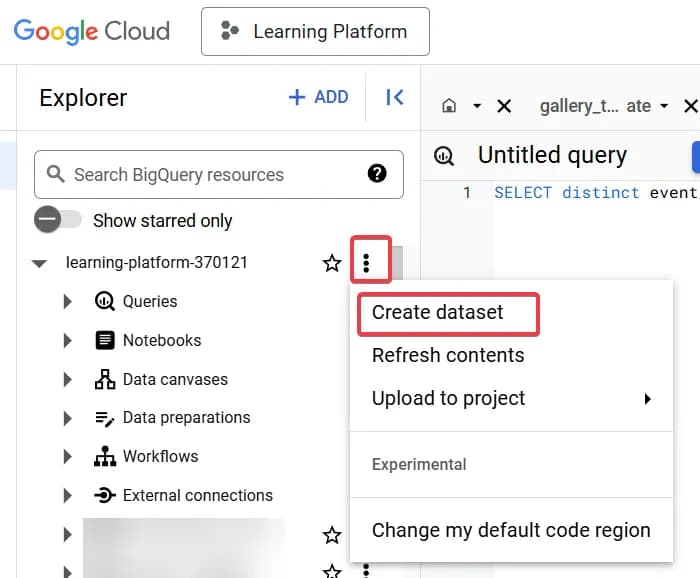Screen dimensions: 700x578
Task: Expand the Notebooks node
Action: pos(67,341)
